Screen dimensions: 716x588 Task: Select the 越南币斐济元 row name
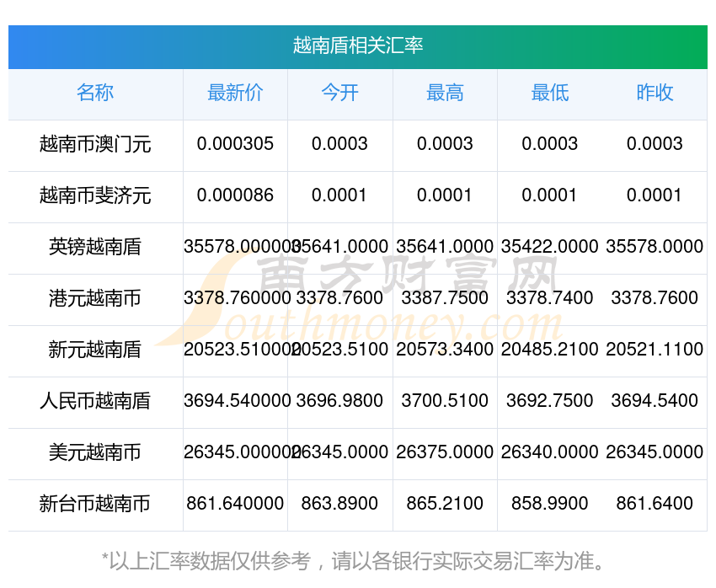[95, 195]
